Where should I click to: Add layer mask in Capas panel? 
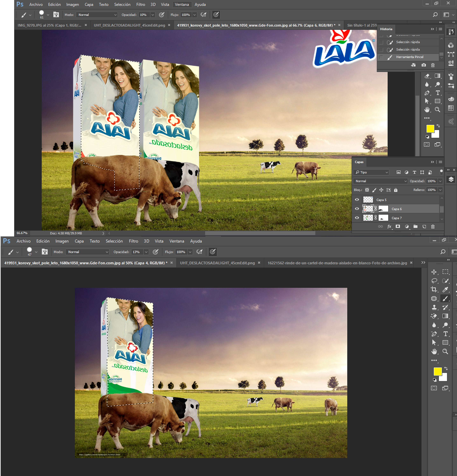tap(398, 226)
